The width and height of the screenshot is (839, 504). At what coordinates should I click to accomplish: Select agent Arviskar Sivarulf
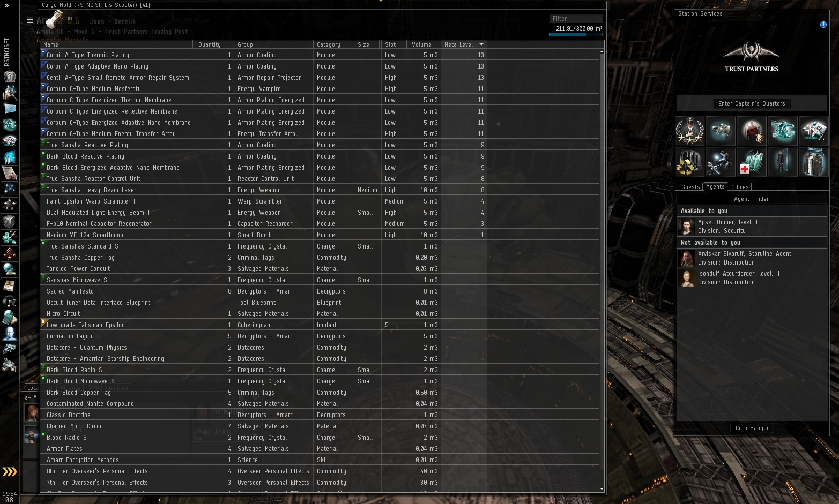752,258
